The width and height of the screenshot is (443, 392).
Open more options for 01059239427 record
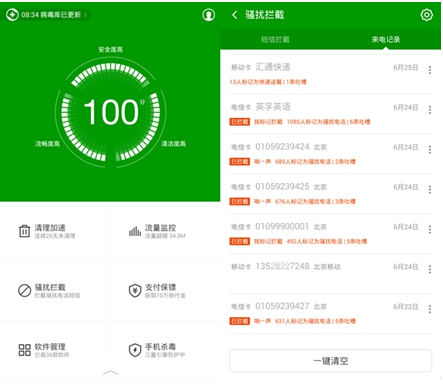(430, 309)
